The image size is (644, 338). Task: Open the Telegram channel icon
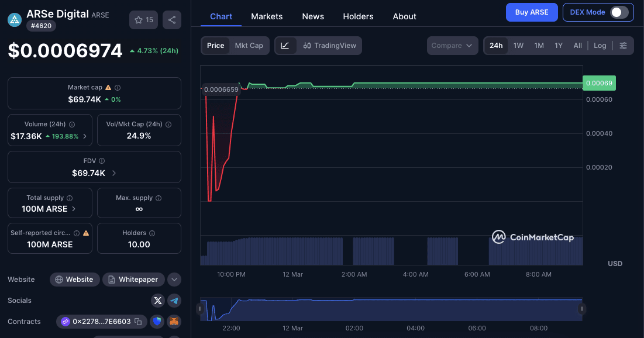pos(174,300)
